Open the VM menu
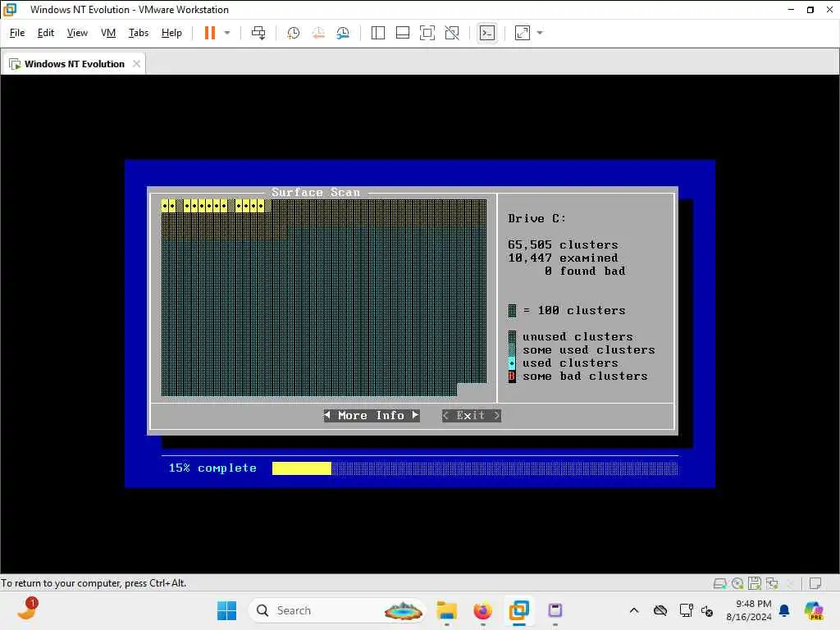The height and width of the screenshot is (630, 840). 108,33
